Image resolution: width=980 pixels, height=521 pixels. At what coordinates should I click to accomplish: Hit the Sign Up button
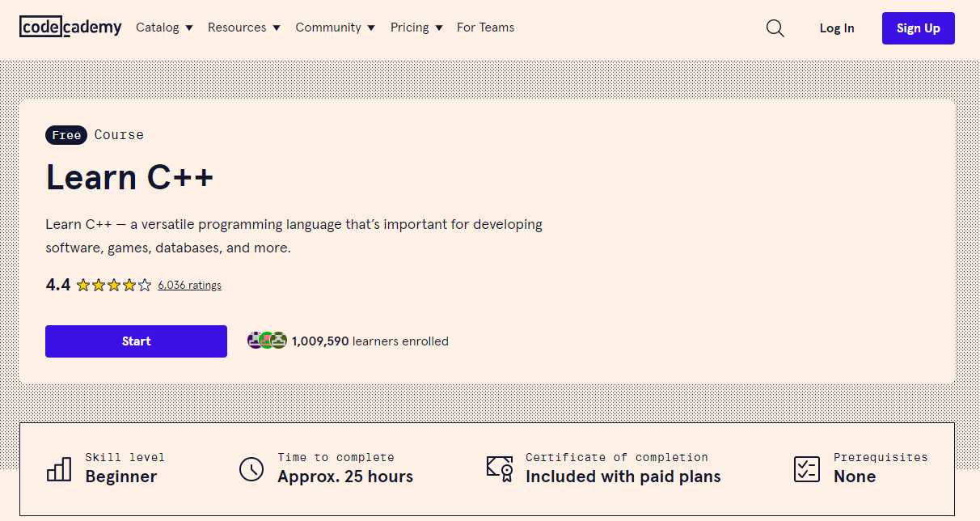point(918,28)
